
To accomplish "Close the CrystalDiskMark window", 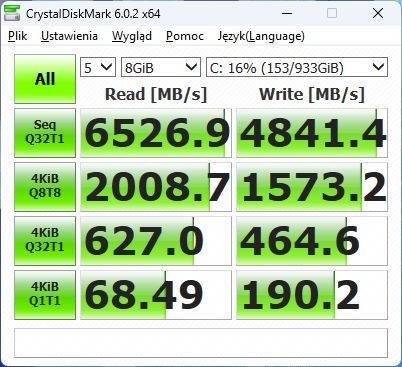I will (x=378, y=14).
